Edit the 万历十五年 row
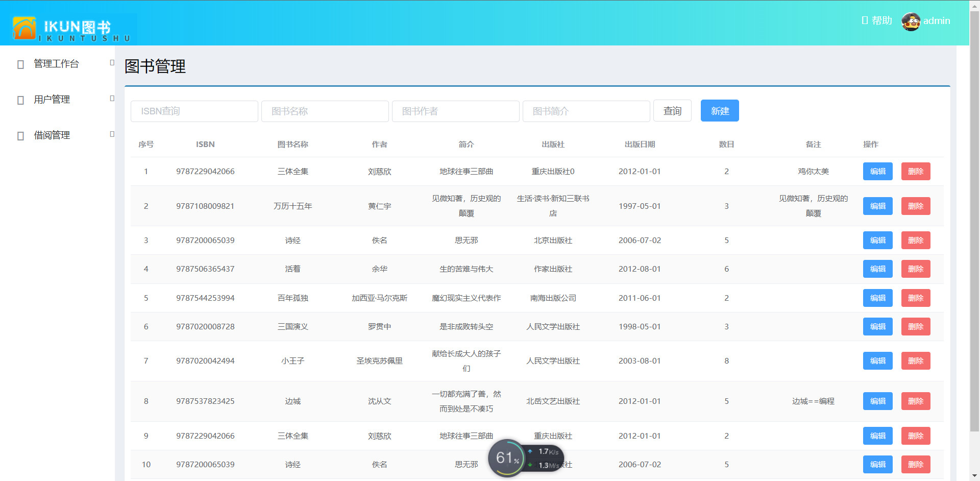Image resolution: width=980 pixels, height=481 pixels. [877, 206]
